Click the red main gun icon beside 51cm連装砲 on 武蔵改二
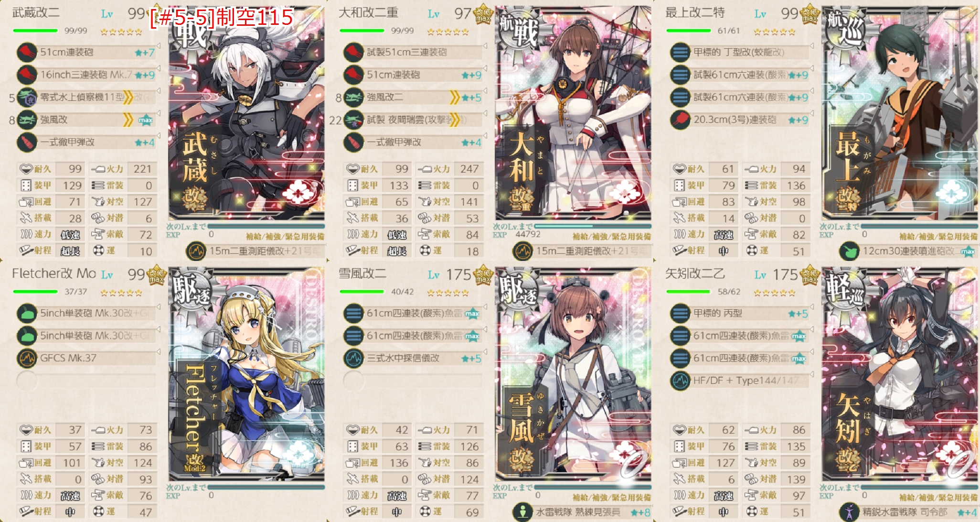The height and width of the screenshot is (522, 980). [x=27, y=52]
